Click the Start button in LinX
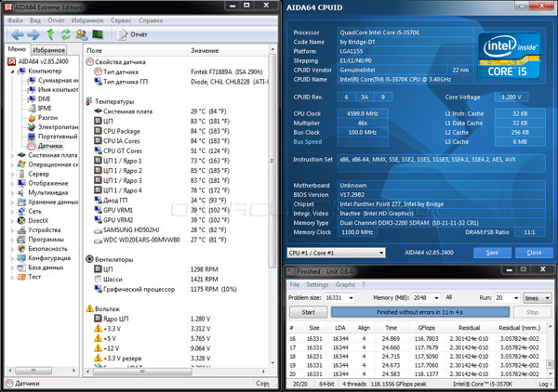Image resolution: width=558 pixels, height=392 pixels. coord(306,313)
